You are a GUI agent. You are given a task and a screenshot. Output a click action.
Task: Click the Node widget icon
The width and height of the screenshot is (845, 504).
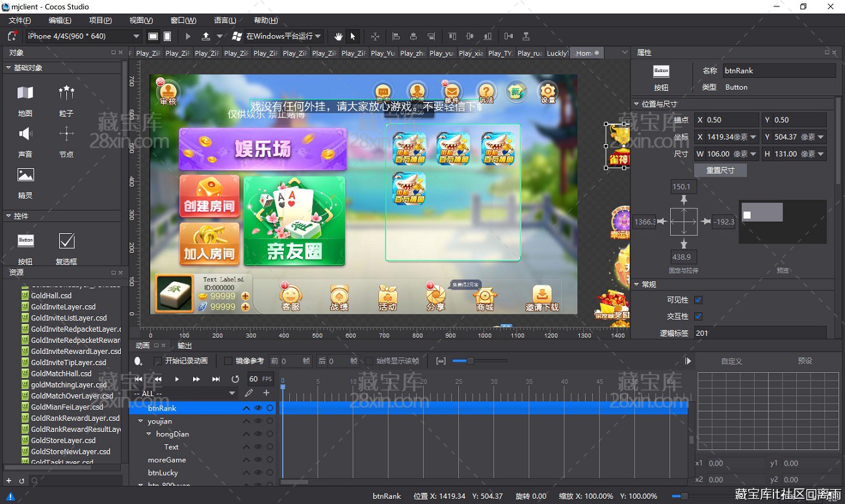point(66,134)
